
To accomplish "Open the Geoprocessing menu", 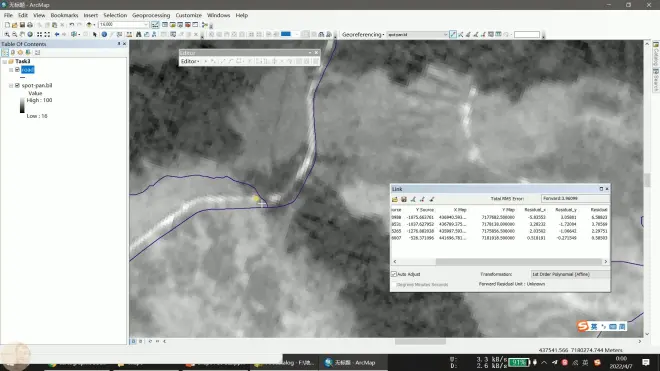I will click(151, 15).
